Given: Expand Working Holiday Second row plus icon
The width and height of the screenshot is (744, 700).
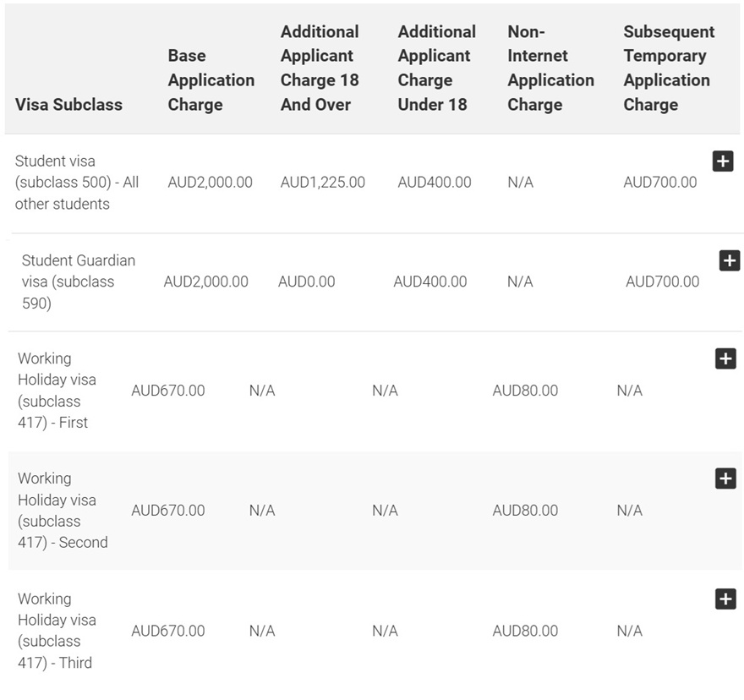Looking at the screenshot, I should tap(725, 479).
